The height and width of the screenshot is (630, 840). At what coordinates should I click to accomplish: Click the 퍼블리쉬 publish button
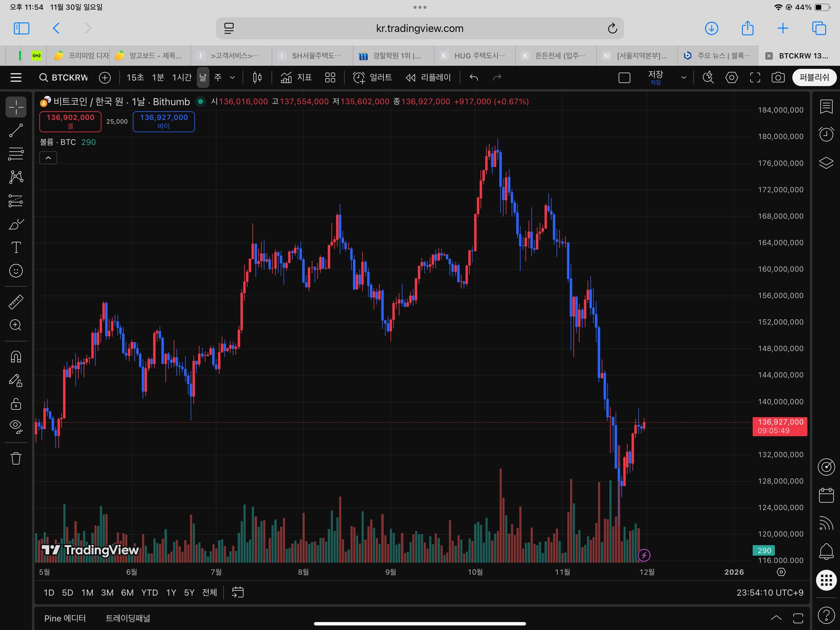(814, 77)
